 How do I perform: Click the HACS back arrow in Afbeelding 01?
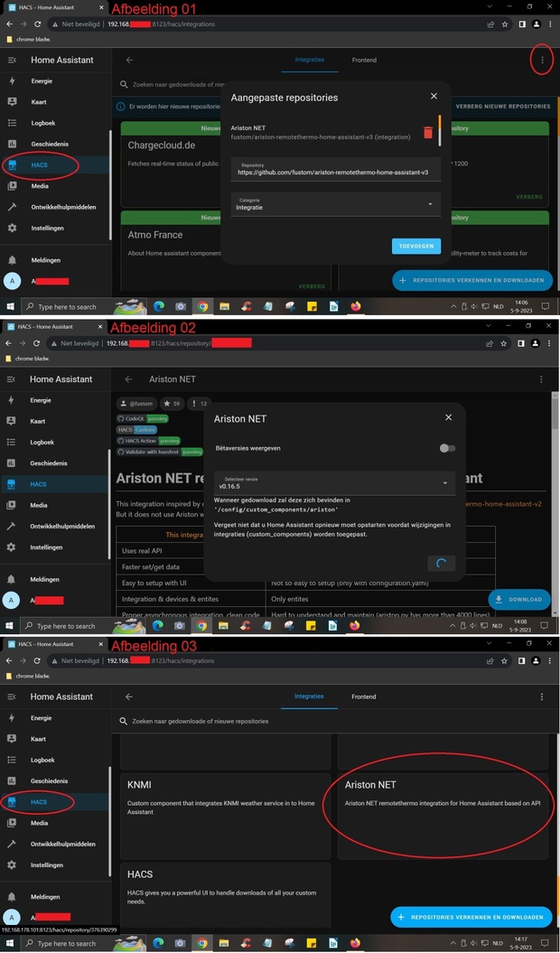129,61
